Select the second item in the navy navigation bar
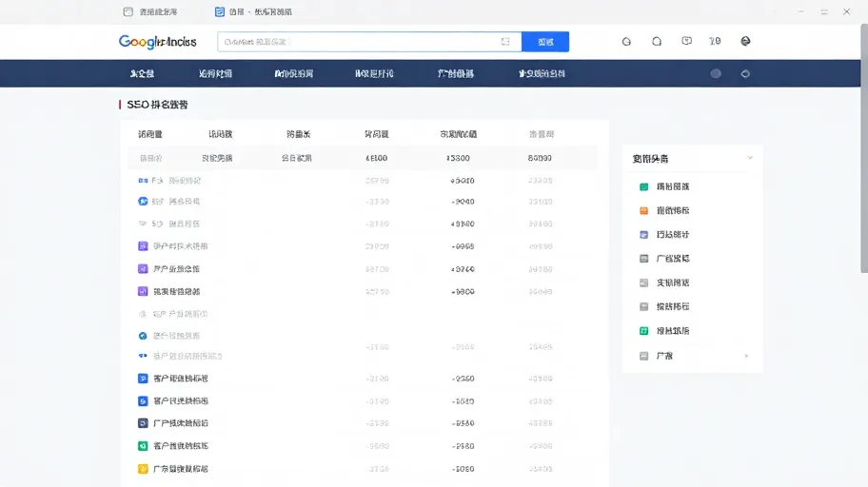The image size is (868, 487). click(x=215, y=73)
